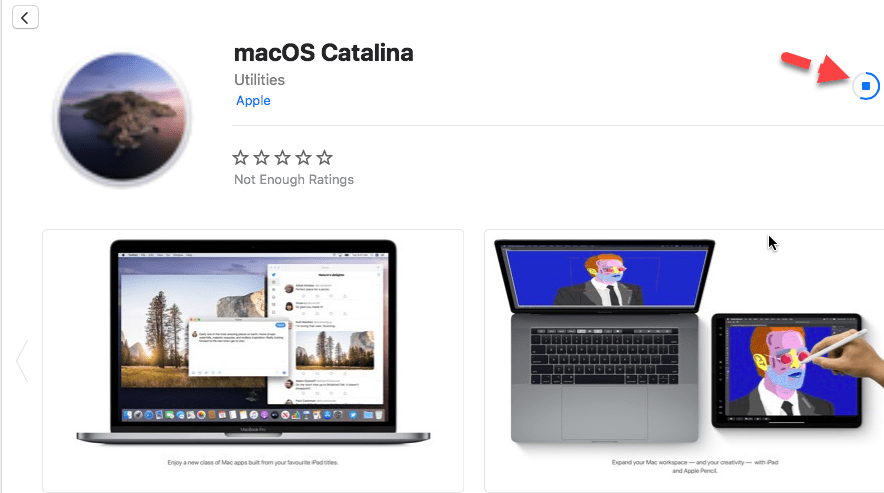
Task: Select the second rating star
Action: click(262, 157)
